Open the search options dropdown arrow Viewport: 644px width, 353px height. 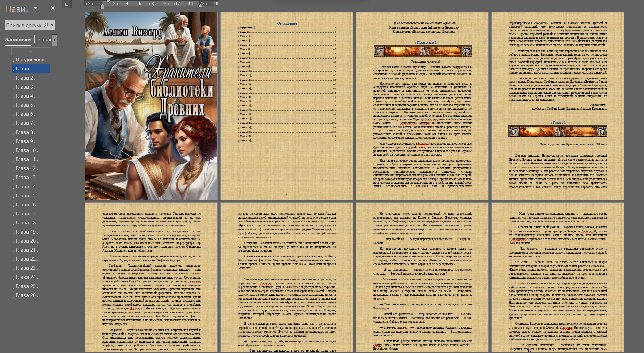coord(52,25)
